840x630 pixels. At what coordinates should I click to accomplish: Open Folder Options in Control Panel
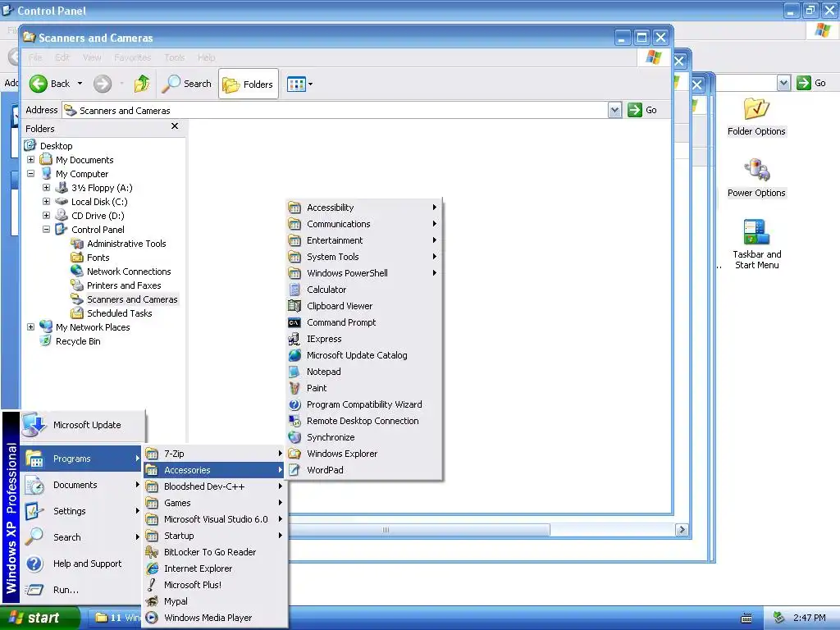[x=756, y=116]
